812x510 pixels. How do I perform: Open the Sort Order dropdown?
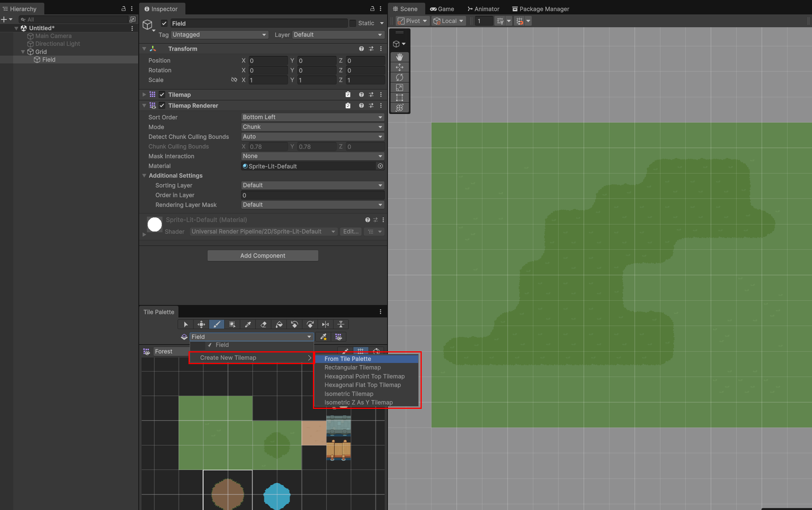313,117
